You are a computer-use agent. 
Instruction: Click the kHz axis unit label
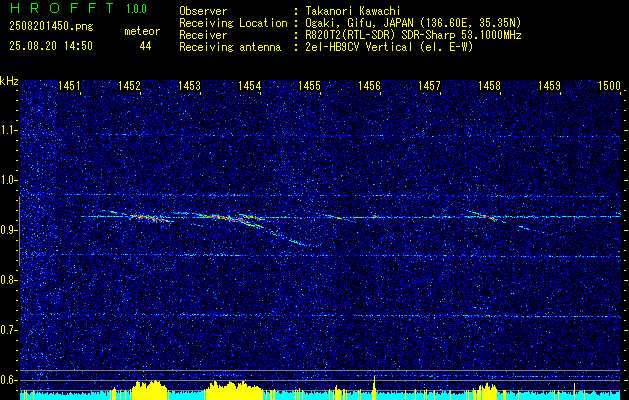9,81
